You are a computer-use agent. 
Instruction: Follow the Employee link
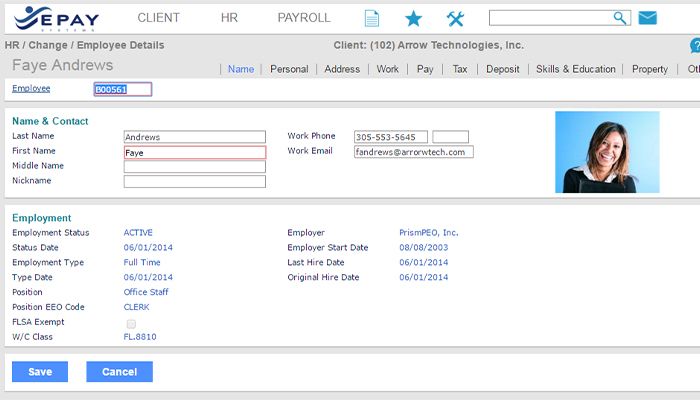(31, 89)
